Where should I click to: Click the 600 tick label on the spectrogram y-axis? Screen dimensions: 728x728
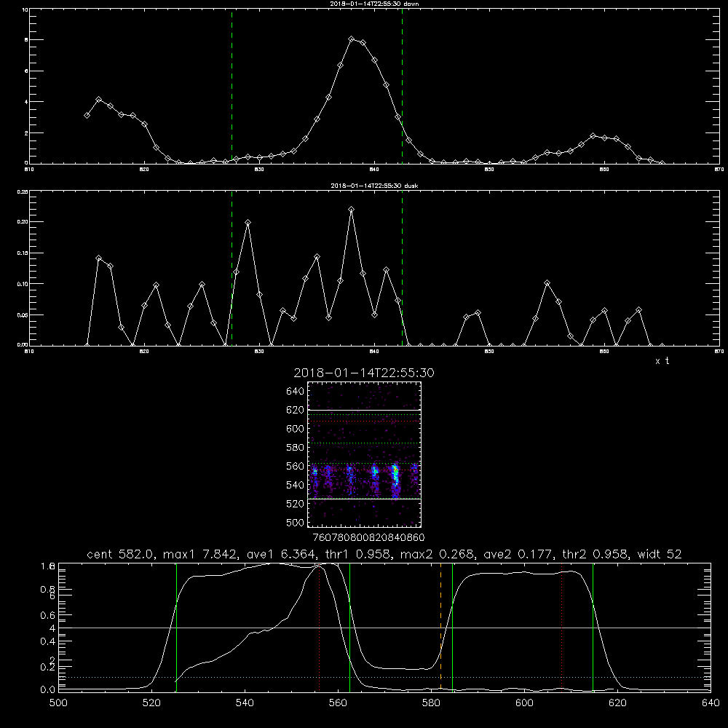pos(295,429)
